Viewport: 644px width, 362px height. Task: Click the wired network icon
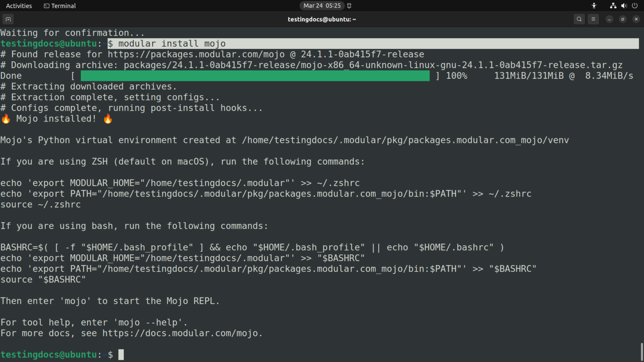tap(613, 5)
